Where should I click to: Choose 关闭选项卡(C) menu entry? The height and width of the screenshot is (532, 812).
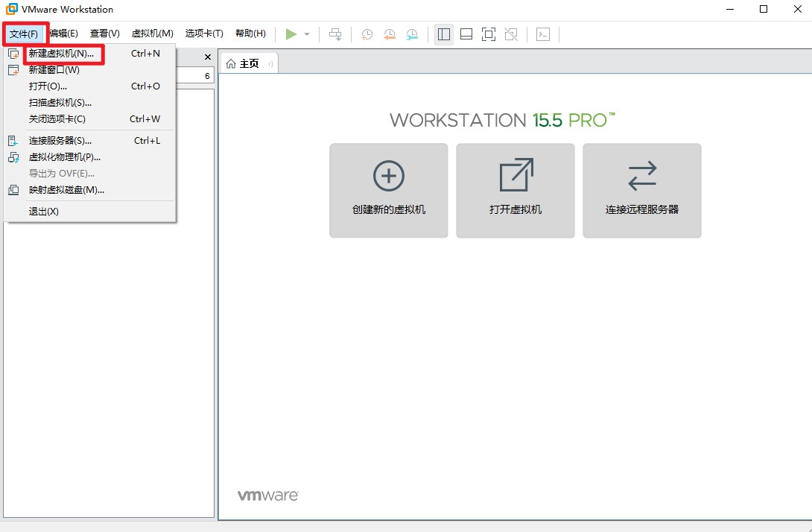point(89,119)
